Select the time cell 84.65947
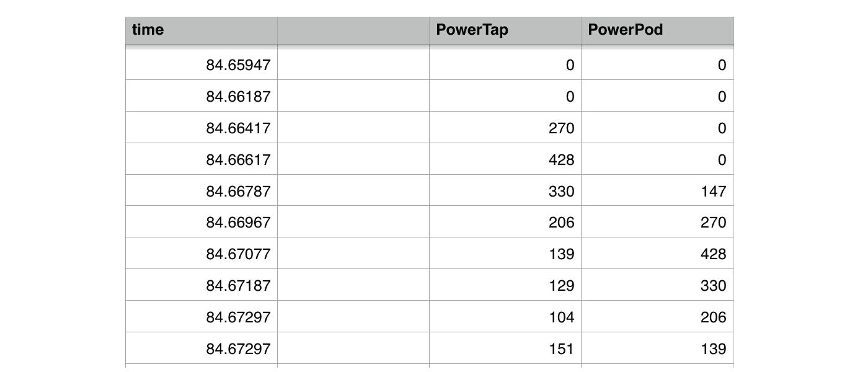The width and height of the screenshot is (868, 372). (x=238, y=65)
